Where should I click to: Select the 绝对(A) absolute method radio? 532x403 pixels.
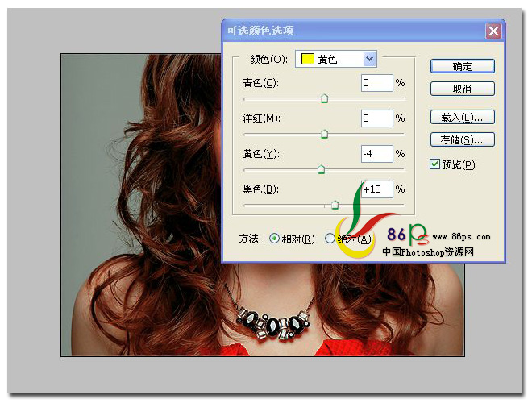(x=330, y=239)
